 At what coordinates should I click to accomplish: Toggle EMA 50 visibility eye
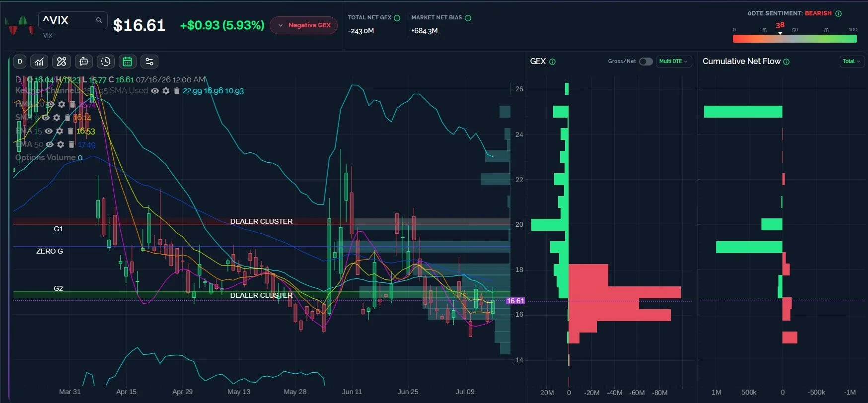(50, 144)
